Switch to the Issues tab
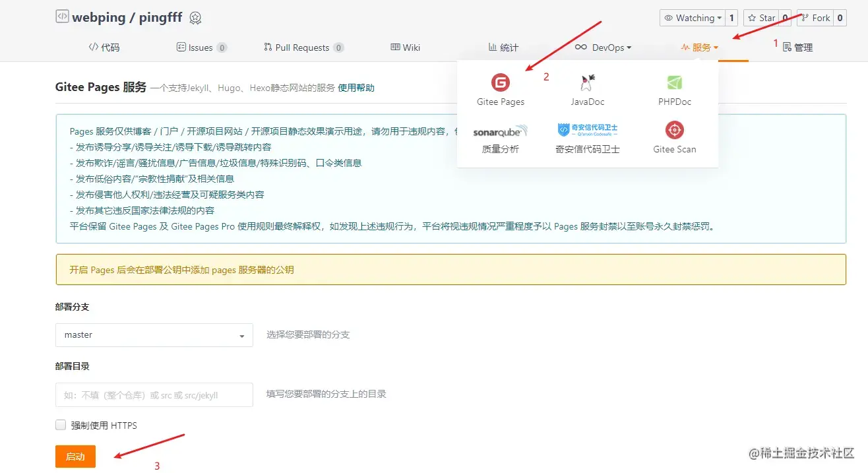 point(201,47)
